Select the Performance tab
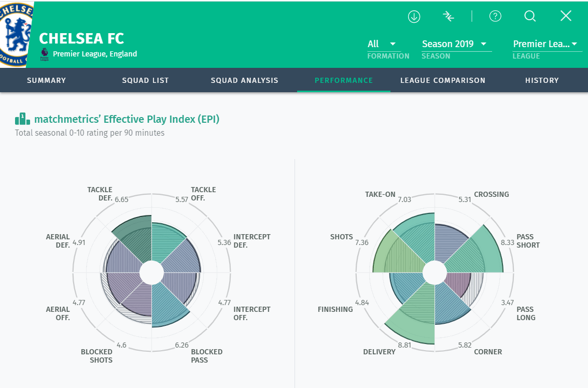This screenshot has width=588, height=388. (344, 80)
